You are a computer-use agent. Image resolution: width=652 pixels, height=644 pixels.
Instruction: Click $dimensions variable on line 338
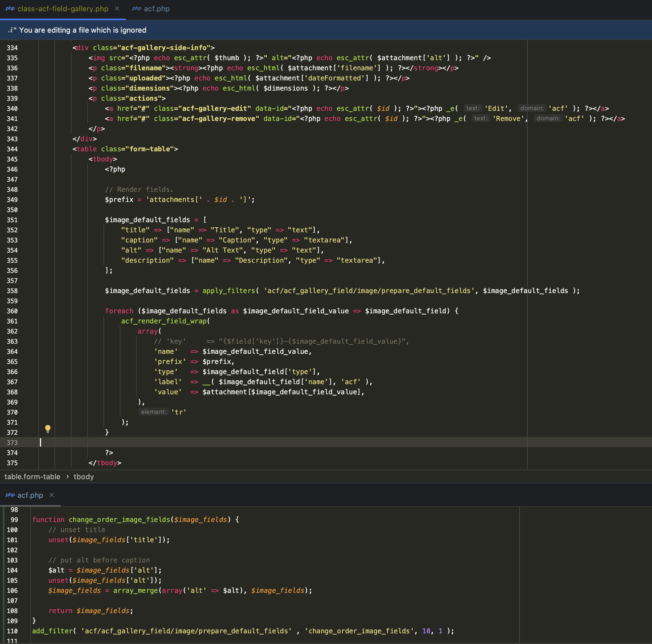[285, 88]
